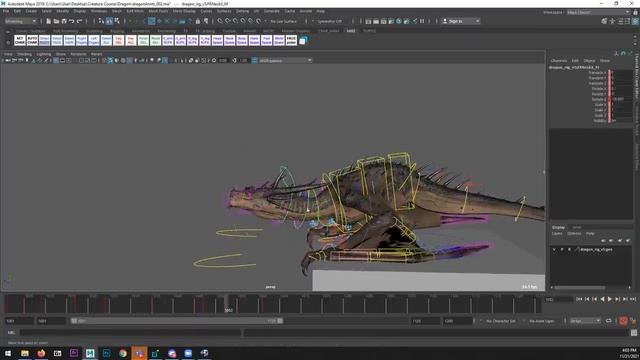640x360 pixels.
Task: Click the current-frame marker on time slider
Action: [228, 304]
